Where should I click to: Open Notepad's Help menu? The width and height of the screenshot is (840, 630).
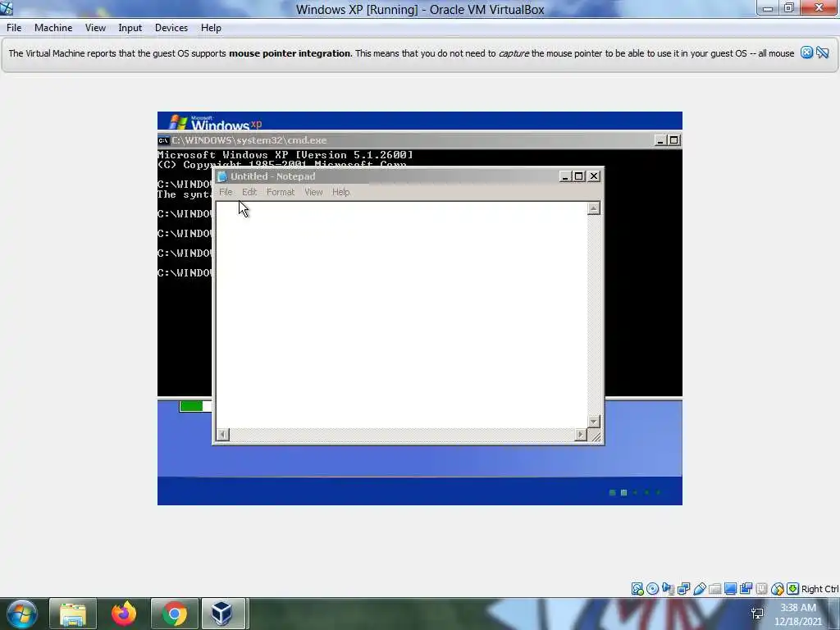tap(340, 192)
